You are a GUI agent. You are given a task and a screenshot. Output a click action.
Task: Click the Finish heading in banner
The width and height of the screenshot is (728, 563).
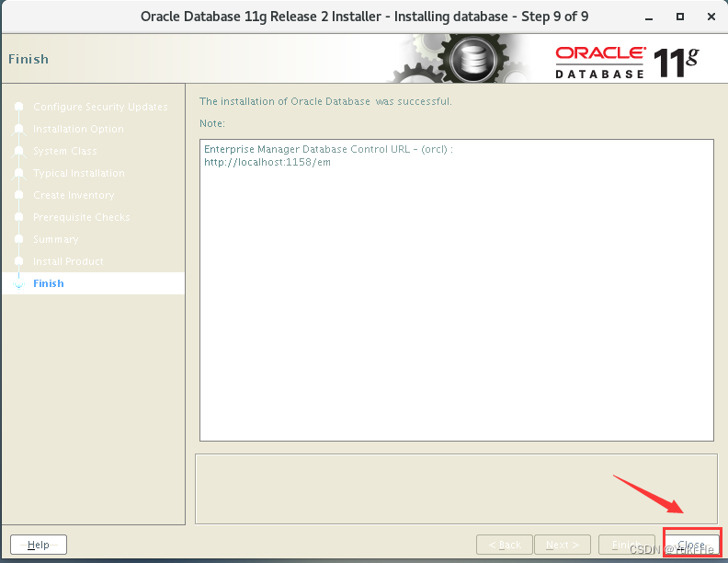tap(28, 59)
